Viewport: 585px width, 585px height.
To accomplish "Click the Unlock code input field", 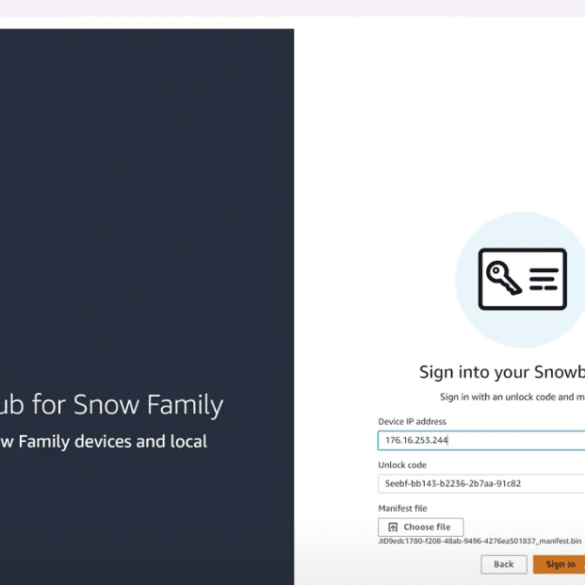I will click(x=481, y=484).
